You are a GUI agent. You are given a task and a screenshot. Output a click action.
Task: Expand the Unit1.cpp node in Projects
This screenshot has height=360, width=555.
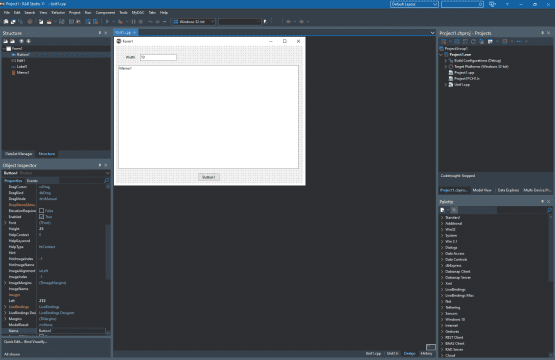coord(446,85)
